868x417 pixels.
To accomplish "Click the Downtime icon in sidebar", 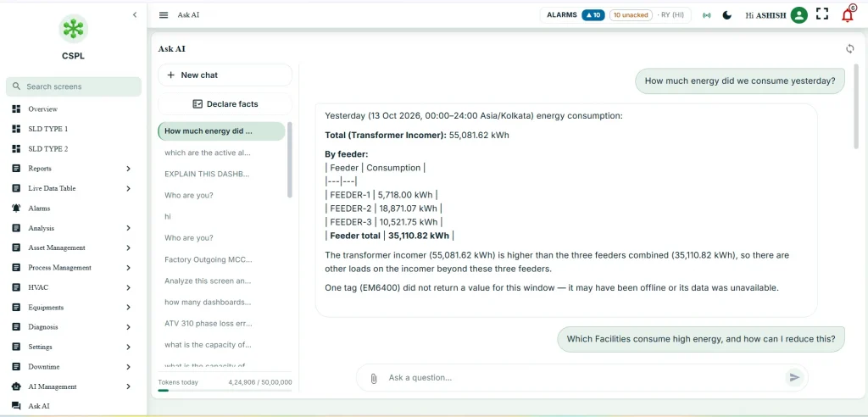I will click(x=16, y=367).
